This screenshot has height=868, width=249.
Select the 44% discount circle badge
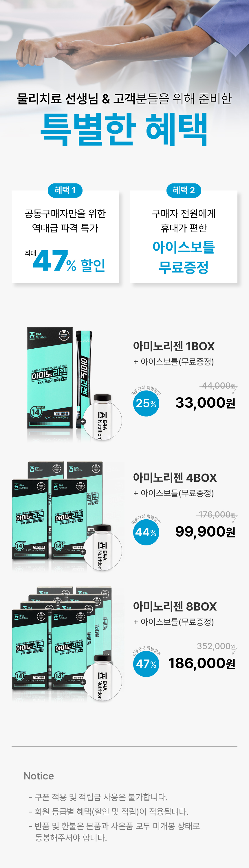146,532
